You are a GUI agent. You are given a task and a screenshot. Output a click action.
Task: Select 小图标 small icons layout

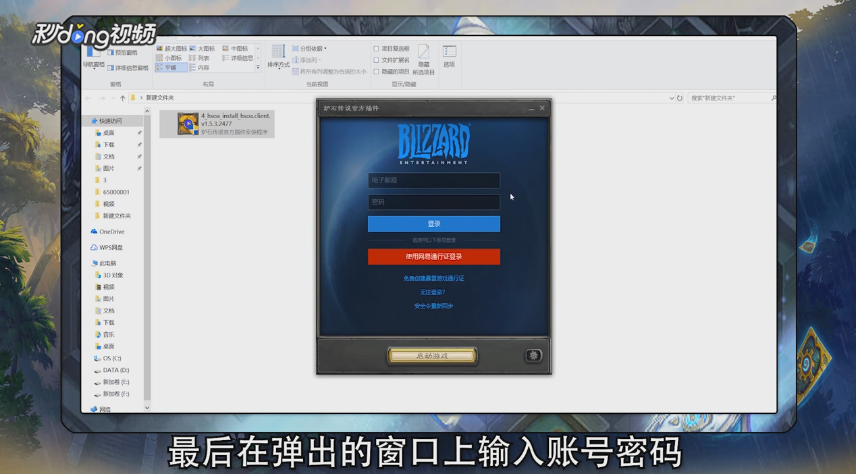169,58
